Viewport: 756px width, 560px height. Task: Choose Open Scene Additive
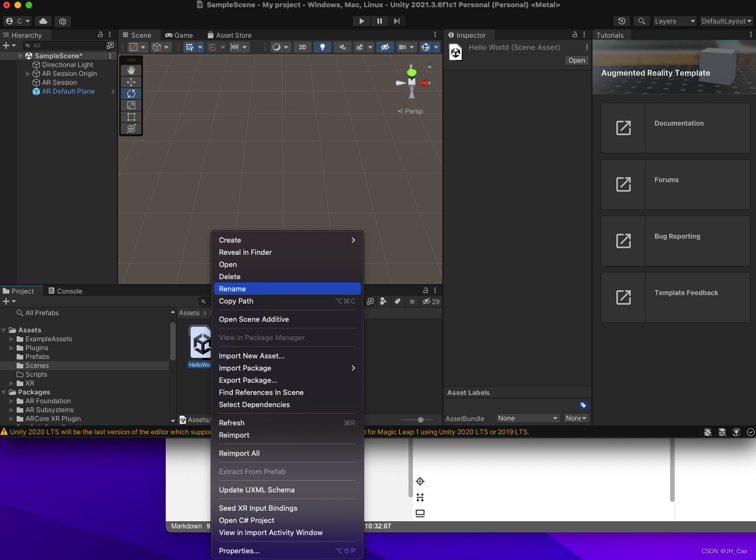point(287,319)
